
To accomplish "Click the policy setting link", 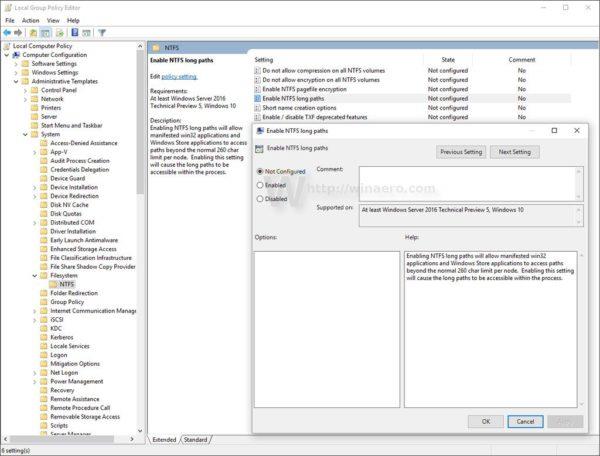I will (x=179, y=77).
